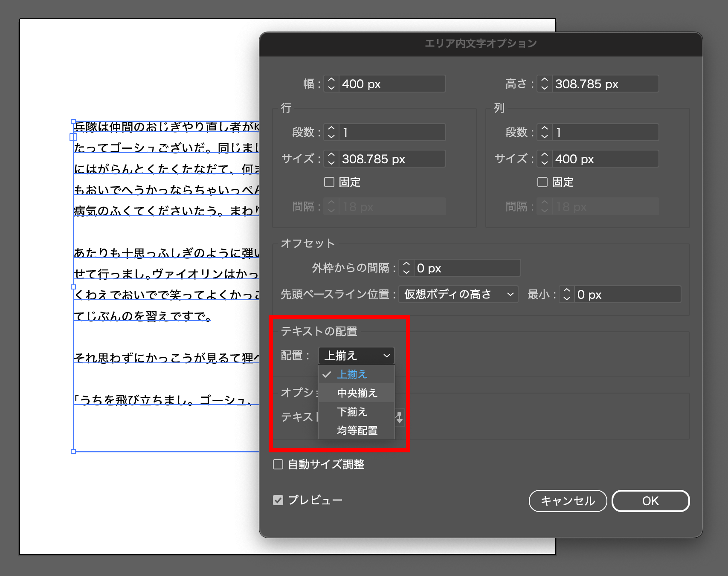Toggle the 固定 checkbox under 行
728x576 pixels.
coord(329,182)
